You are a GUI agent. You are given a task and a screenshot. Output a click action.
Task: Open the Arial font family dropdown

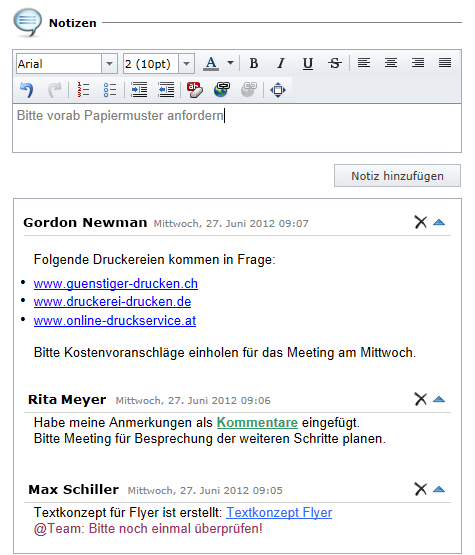[109, 64]
